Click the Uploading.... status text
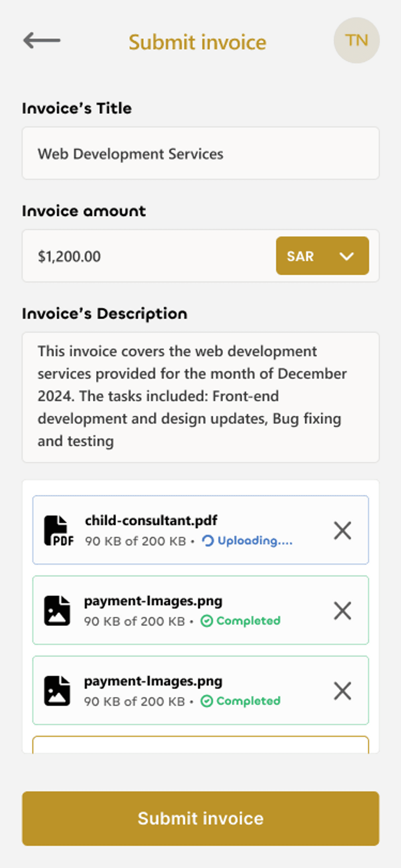 255,541
